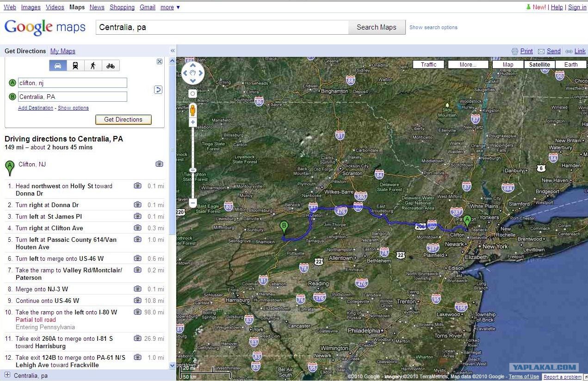Open camera icon for US-46 W merge step
Image resolution: width=588 pixels, height=381 pixels.
137,258
